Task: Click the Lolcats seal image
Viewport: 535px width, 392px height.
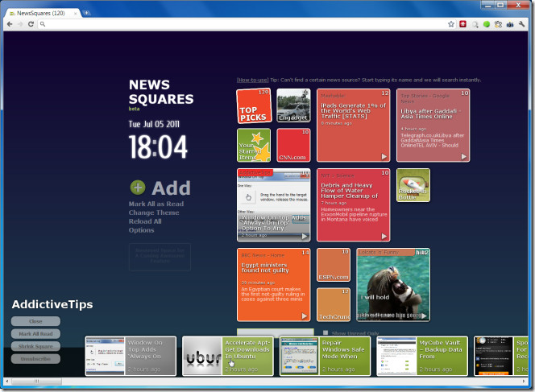Action: tap(393, 285)
